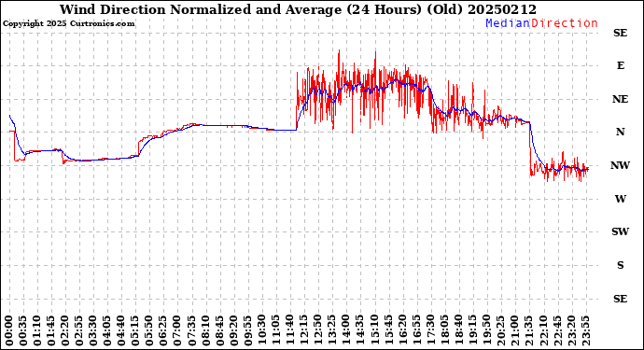
Task: Click the 19:15 time axis label
Action: tap(472, 331)
